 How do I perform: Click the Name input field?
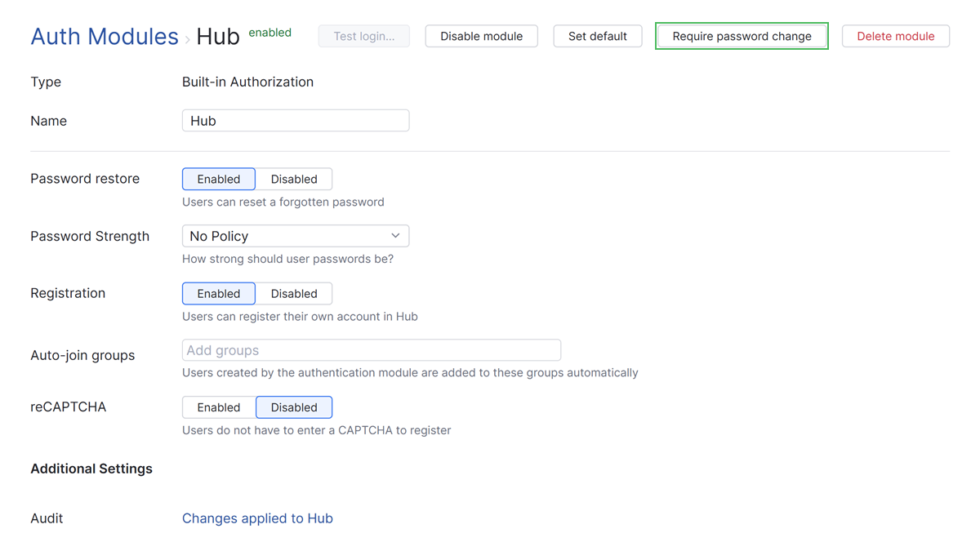pos(296,120)
